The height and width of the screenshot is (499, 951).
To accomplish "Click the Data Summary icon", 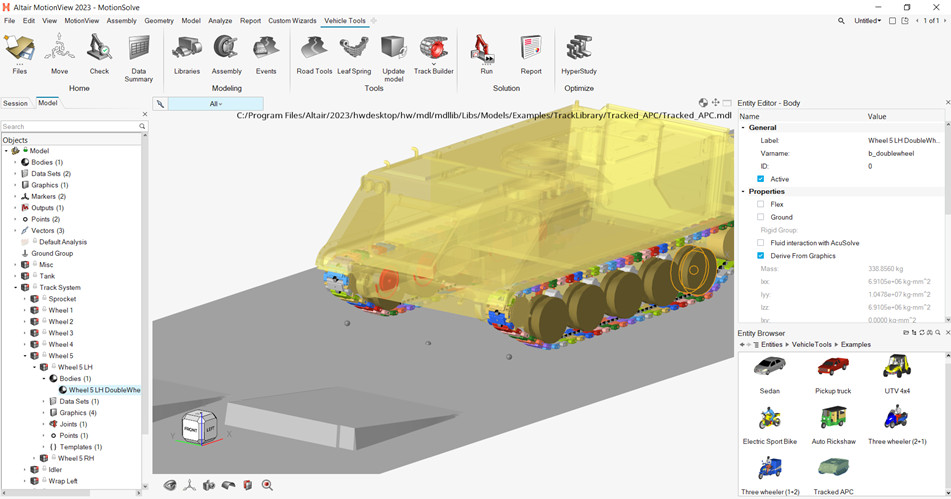I will [x=139, y=48].
